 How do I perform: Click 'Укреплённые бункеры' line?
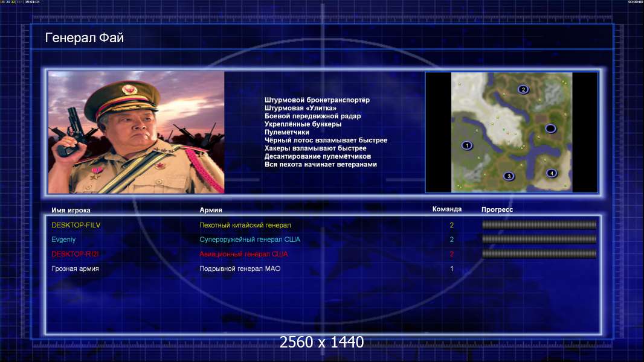(303, 124)
